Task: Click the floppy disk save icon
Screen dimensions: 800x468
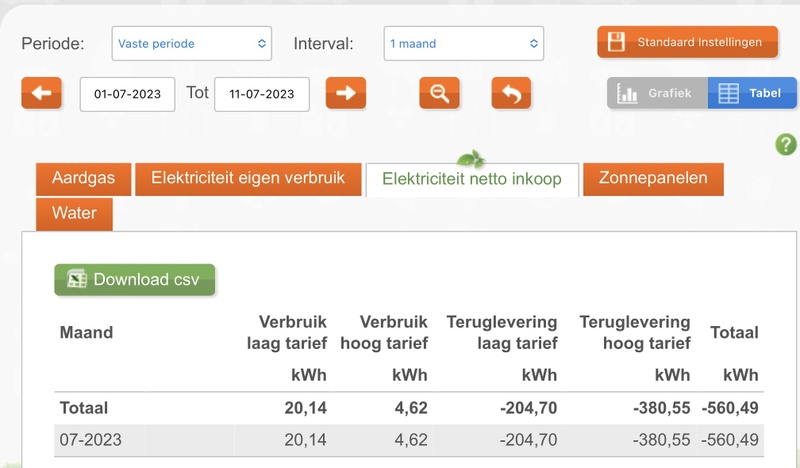Action: (616, 42)
